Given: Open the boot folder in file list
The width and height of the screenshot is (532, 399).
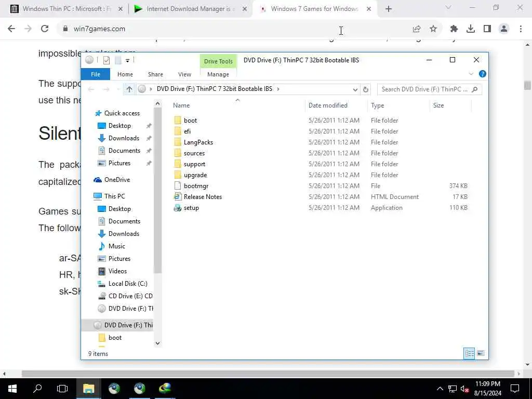Looking at the screenshot, I should 190,121.
